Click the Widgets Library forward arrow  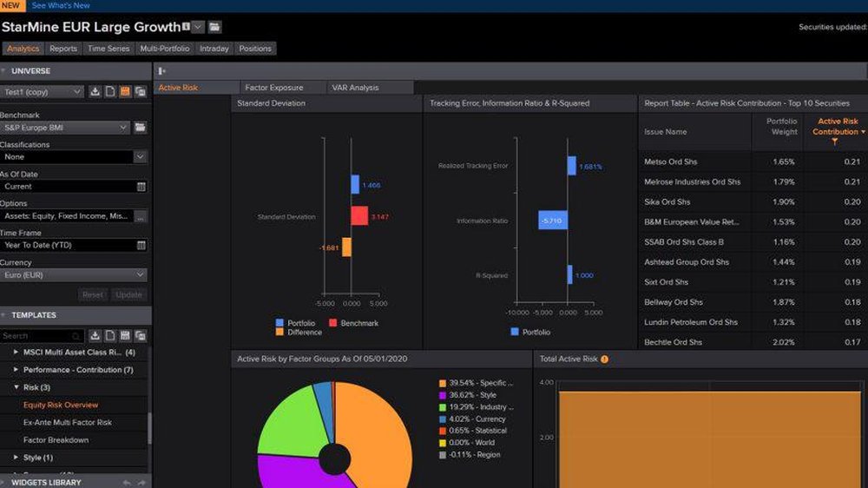point(141,483)
